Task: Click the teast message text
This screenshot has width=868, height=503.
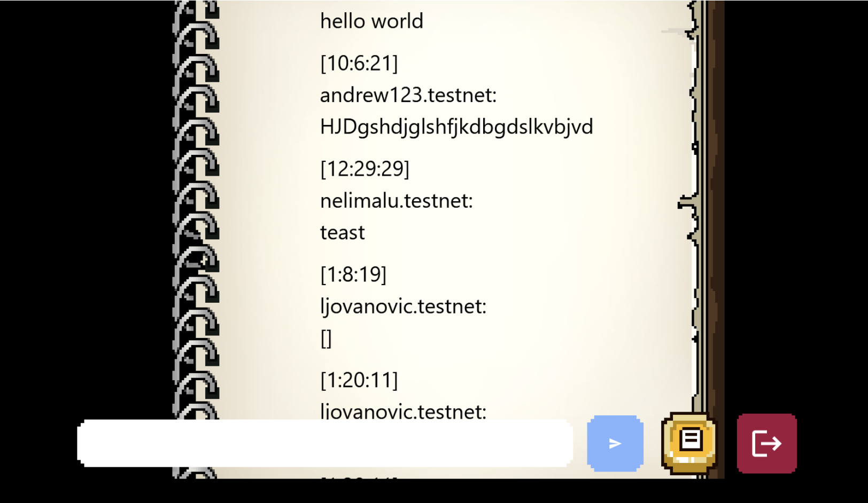Action: [343, 233]
